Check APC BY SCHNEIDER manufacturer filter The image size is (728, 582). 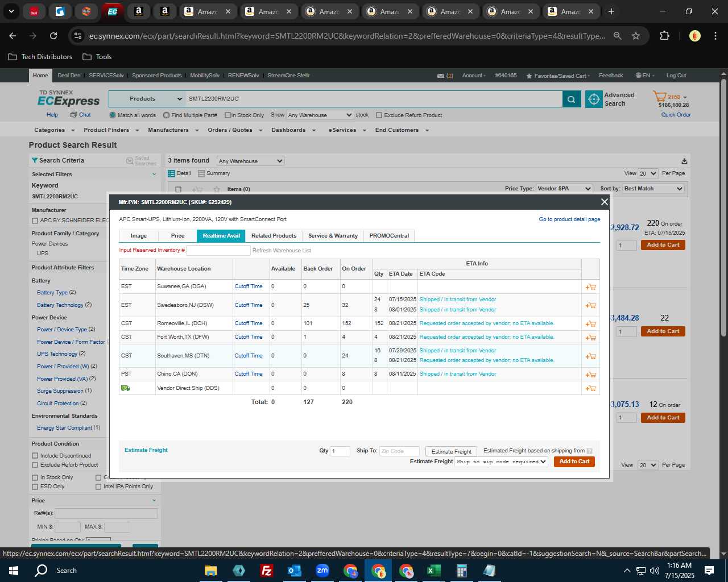point(35,221)
